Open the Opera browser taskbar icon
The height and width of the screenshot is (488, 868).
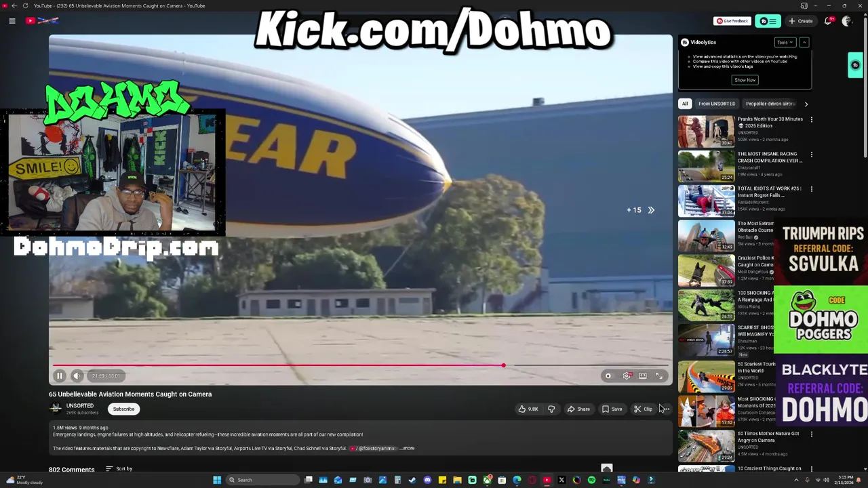532,480
